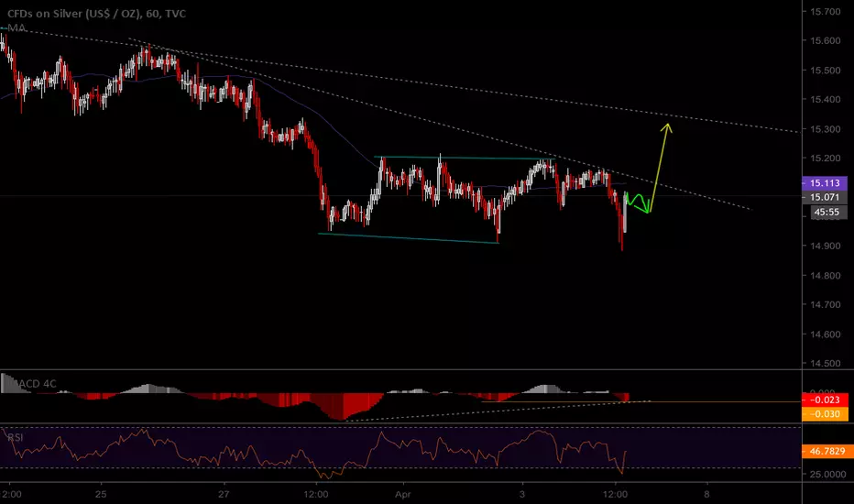Screen dimensions: 854x504
Task: Click the 15.700 price scale label
Action: [x=825, y=11]
